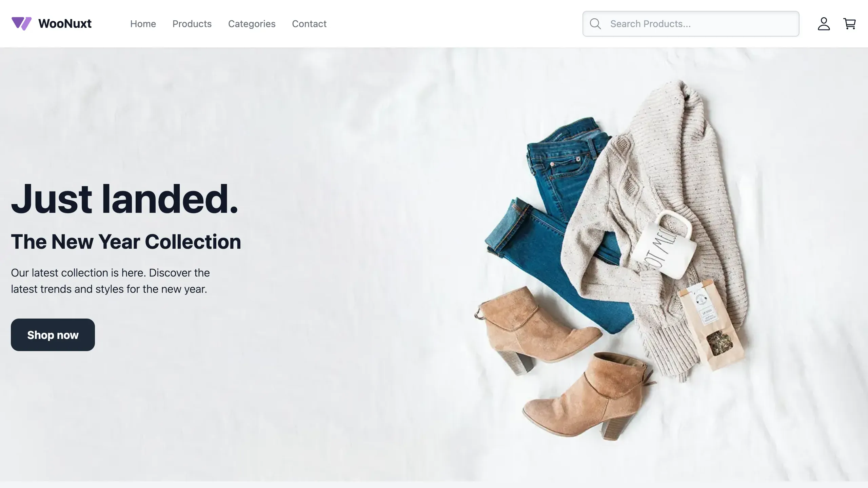Click the 'Our latest collection is here' paragraph

111,281
